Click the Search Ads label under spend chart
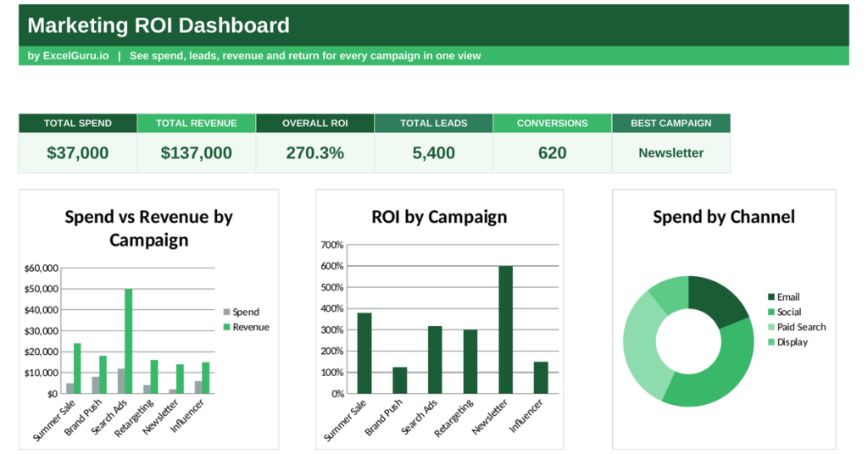Viewport: 868px width, 454px height. click(x=109, y=417)
